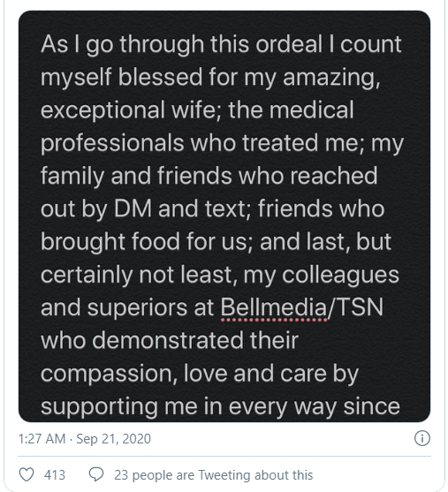
Task: Open the embedded dark note image
Action: (x=224, y=216)
